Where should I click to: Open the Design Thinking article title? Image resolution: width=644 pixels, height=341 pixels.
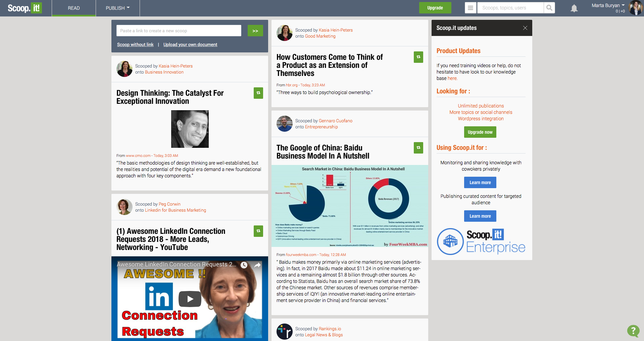170,97
